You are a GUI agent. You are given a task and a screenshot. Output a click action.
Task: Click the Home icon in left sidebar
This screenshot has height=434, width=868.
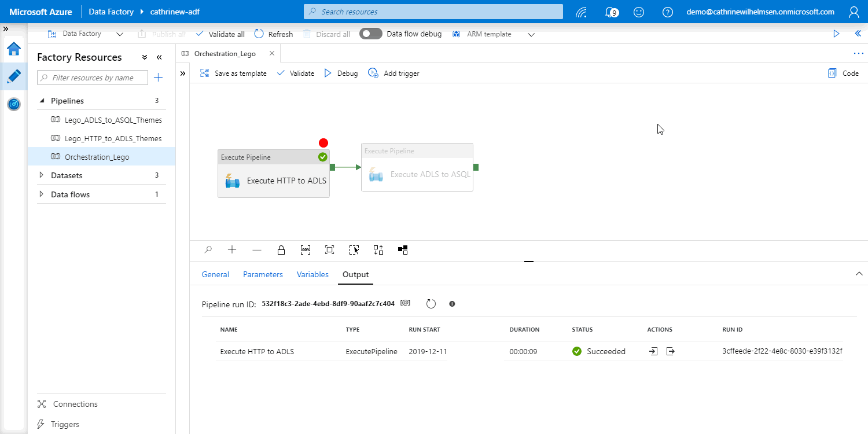click(14, 49)
